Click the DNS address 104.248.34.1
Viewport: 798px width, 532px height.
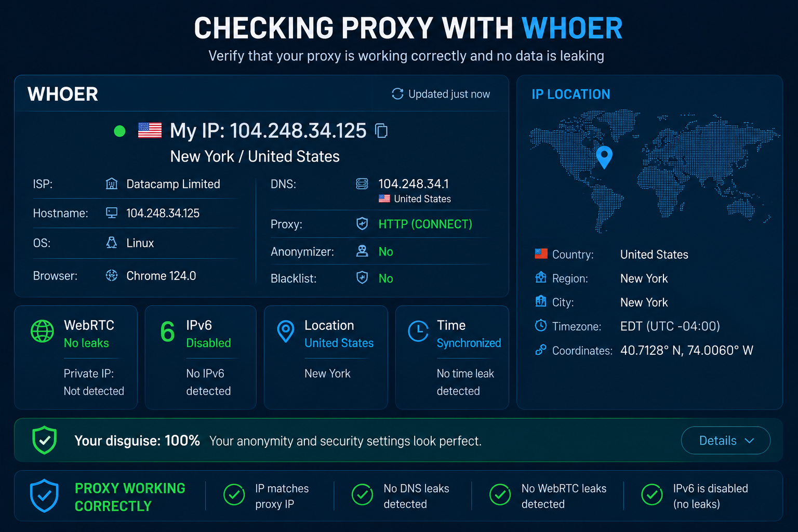(x=414, y=184)
